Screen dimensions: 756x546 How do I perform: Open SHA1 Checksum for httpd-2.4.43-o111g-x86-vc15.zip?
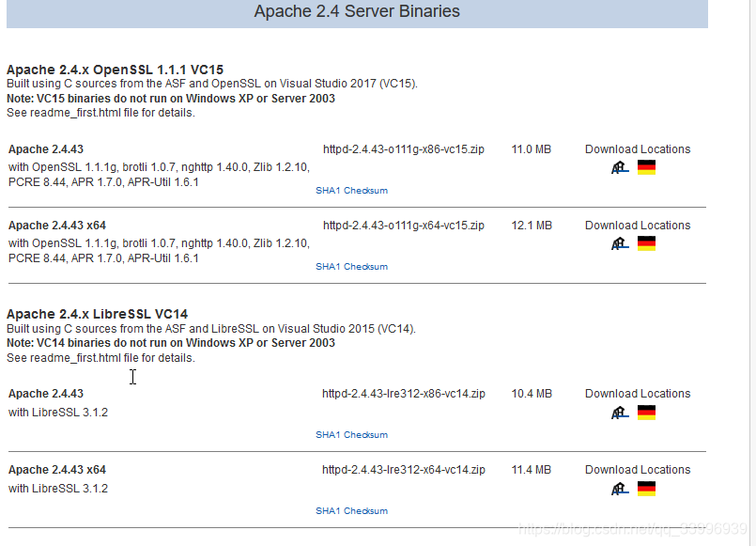pyautogui.click(x=351, y=191)
